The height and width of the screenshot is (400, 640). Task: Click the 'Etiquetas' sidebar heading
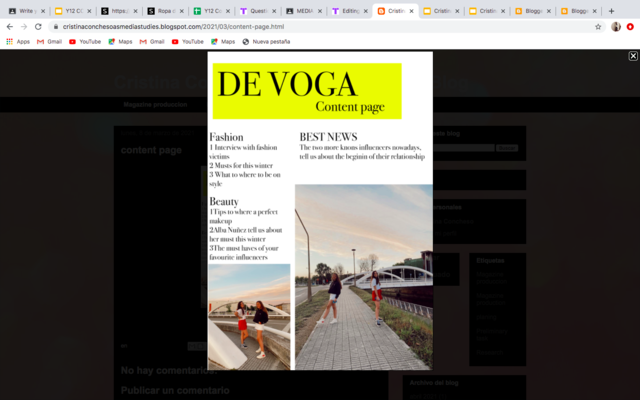(x=490, y=260)
